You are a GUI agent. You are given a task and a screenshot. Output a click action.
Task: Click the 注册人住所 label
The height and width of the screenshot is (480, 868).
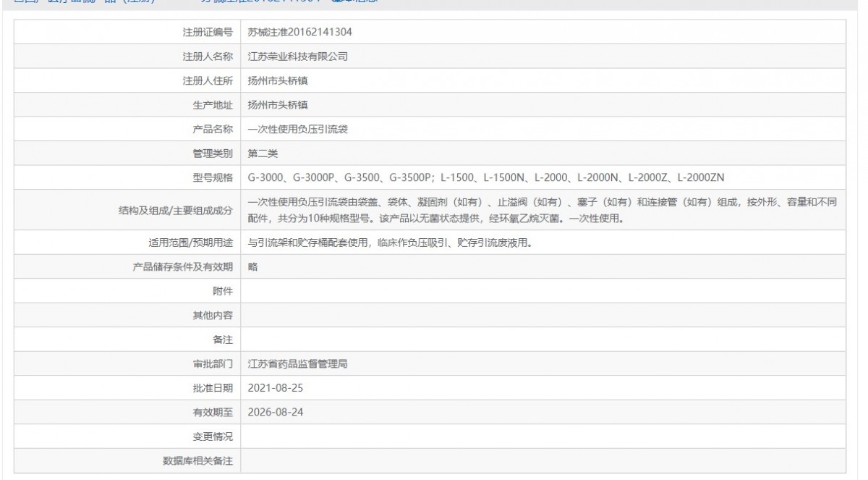(x=208, y=80)
